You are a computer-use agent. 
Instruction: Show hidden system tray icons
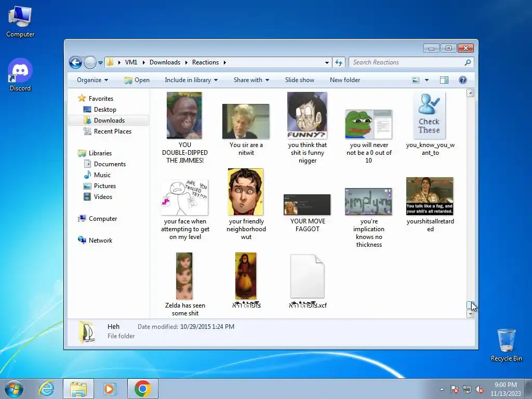[442, 389]
